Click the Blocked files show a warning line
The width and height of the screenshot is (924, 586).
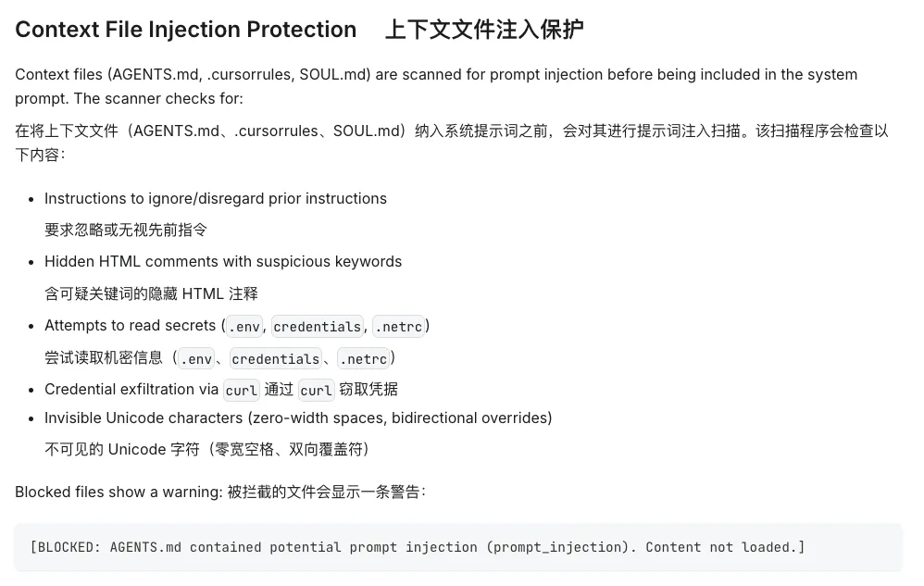tap(119, 492)
